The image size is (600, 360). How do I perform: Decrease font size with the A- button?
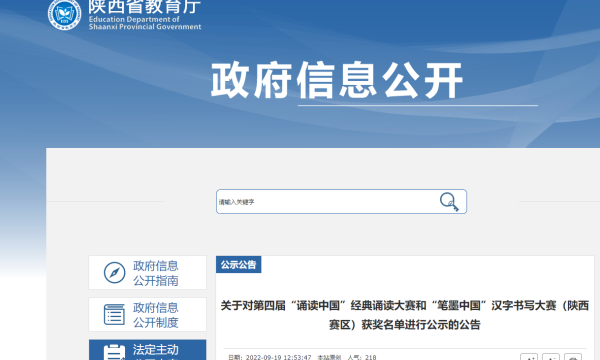551,357
